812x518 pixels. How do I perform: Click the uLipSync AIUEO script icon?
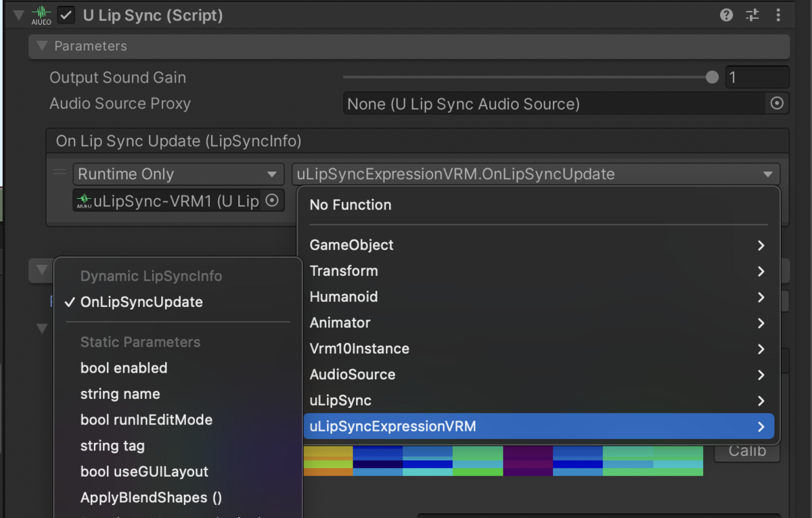tap(41, 15)
